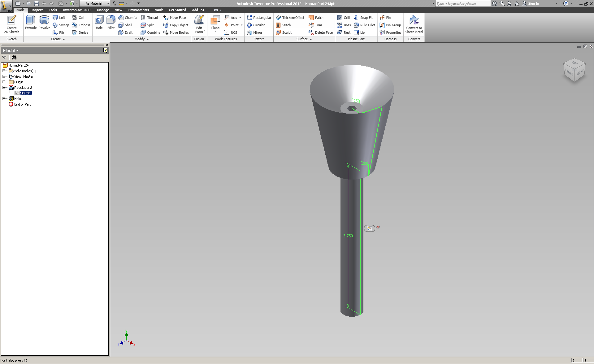Switch to the Inspect ribbon tab
The height and width of the screenshot is (364, 594).
click(37, 10)
